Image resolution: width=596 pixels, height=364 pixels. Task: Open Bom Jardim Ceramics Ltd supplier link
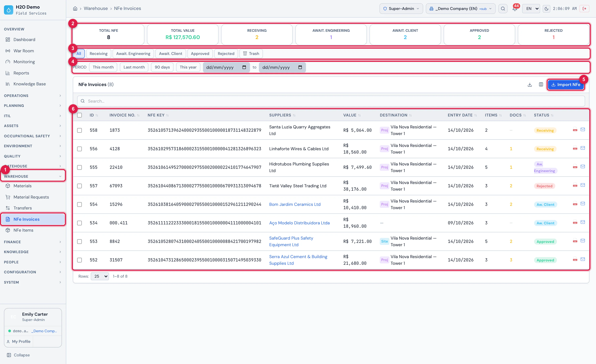point(295,205)
